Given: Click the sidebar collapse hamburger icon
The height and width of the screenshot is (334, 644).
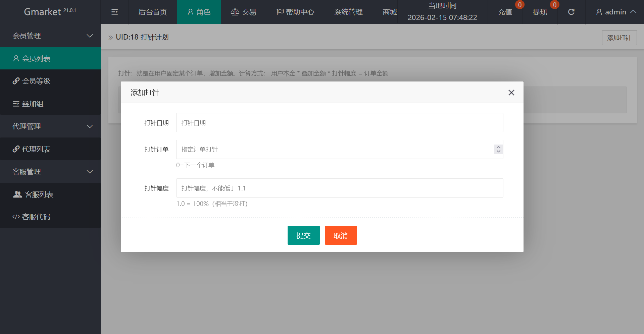Looking at the screenshot, I should pos(114,12).
